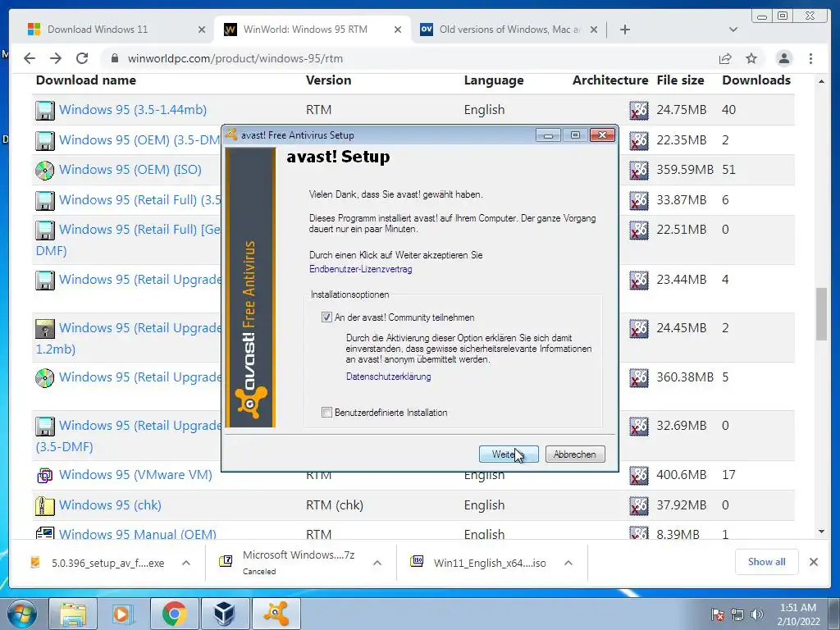Click Show all downloads button
Screen dimensions: 840x630
pyautogui.click(x=767, y=562)
